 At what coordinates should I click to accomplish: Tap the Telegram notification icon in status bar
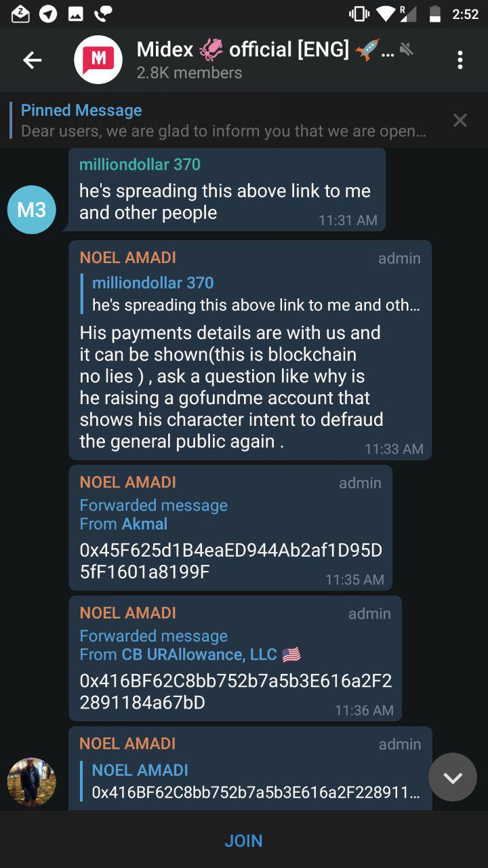(48, 14)
